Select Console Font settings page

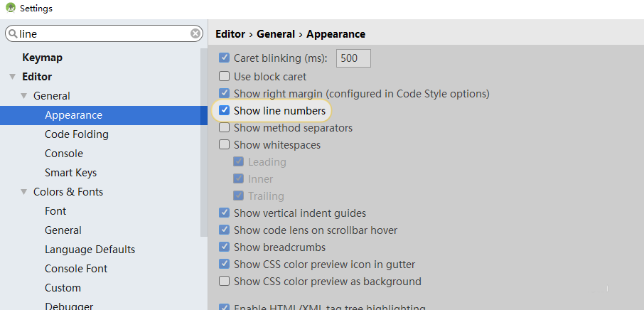[76, 269]
